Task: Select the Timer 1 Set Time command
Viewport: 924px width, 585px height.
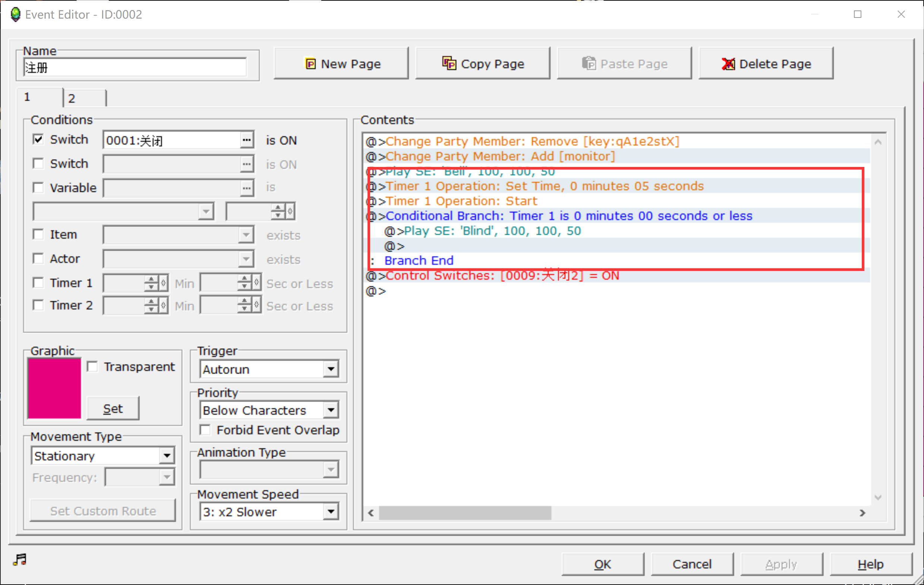Action: (617, 186)
